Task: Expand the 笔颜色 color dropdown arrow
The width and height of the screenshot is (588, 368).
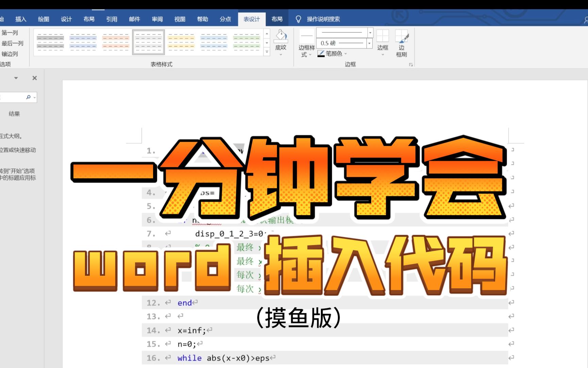Action: click(346, 53)
